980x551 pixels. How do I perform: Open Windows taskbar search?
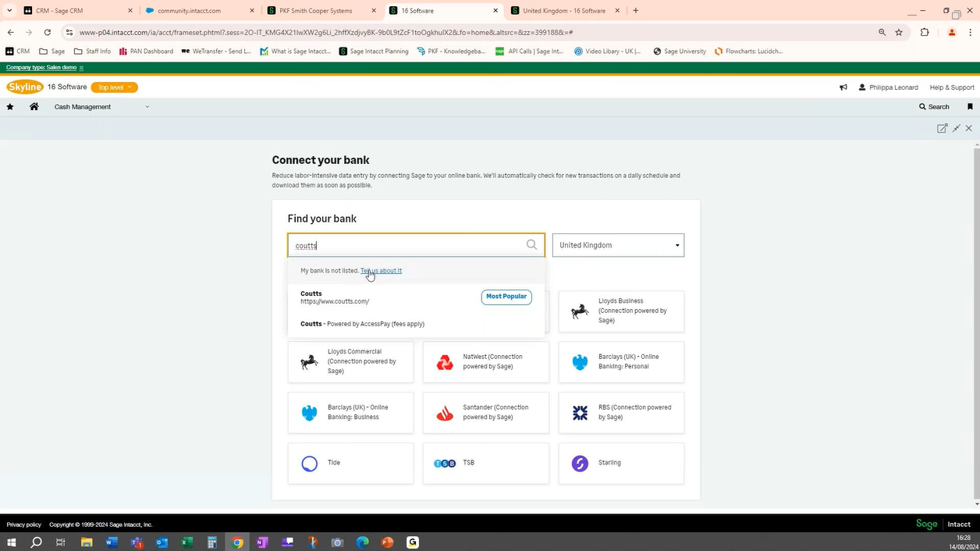click(x=36, y=542)
